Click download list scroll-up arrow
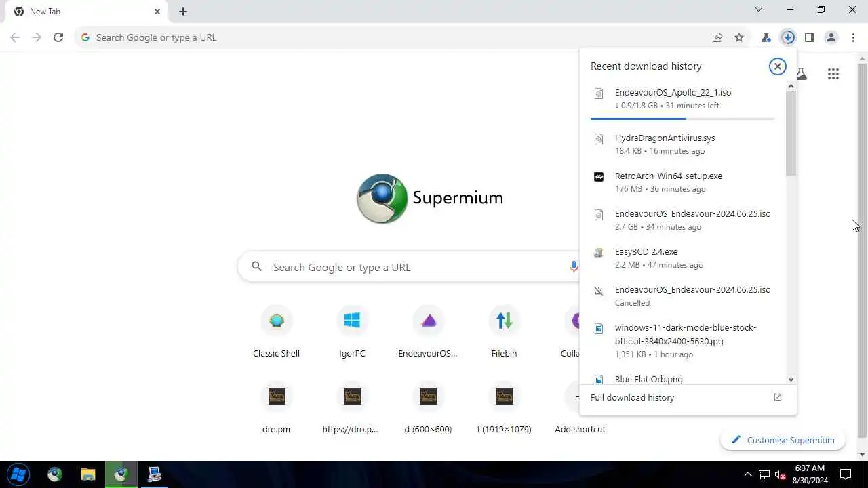The height and width of the screenshot is (488, 868). [791, 86]
